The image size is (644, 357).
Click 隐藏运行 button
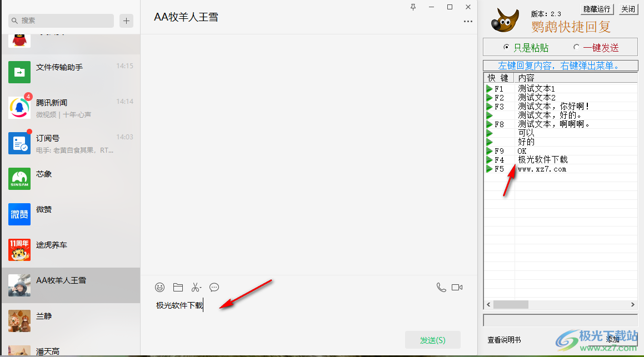tap(597, 9)
